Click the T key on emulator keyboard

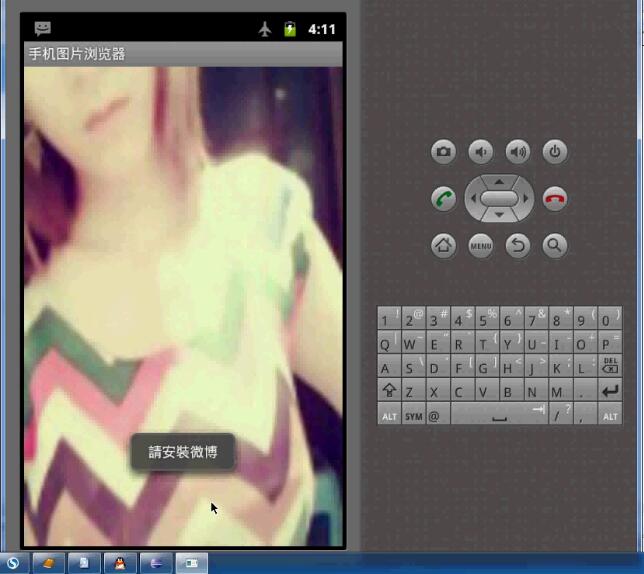pyautogui.click(x=487, y=342)
